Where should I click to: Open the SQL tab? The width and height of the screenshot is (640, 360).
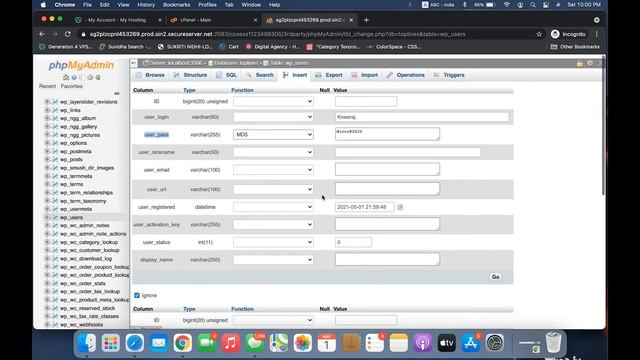click(227, 75)
